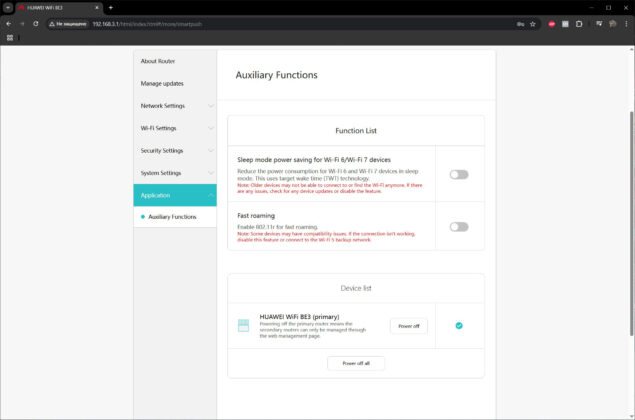
Task: Expand System Settings chevron
Action: 211,173
